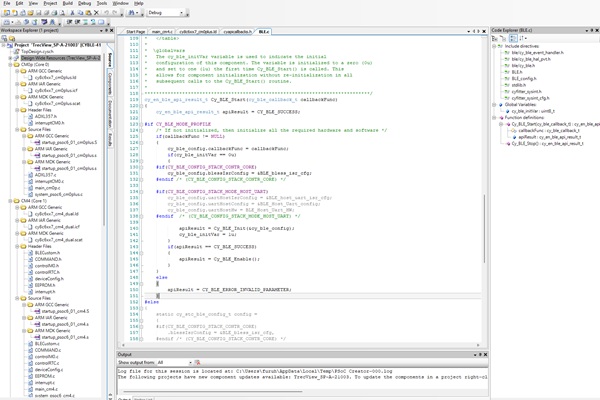Select ADXL357.h header file
The image size is (600, 400).
click(x=46, y=116)
